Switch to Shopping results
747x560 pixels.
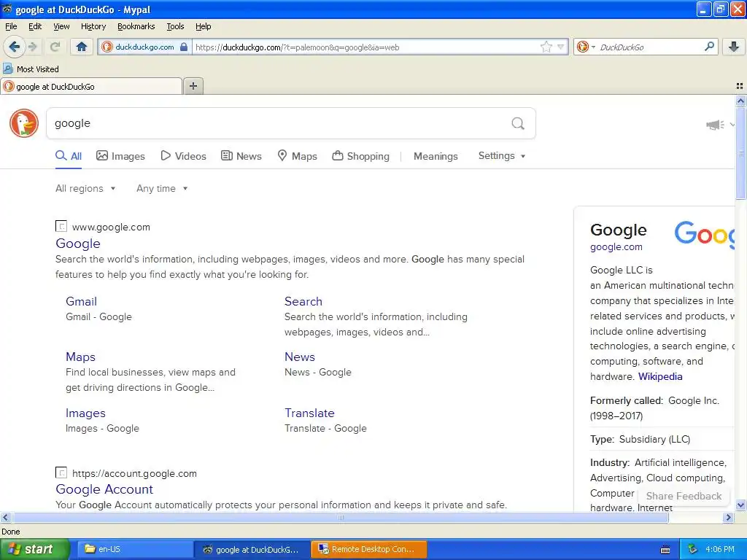[x=360, y=156]
